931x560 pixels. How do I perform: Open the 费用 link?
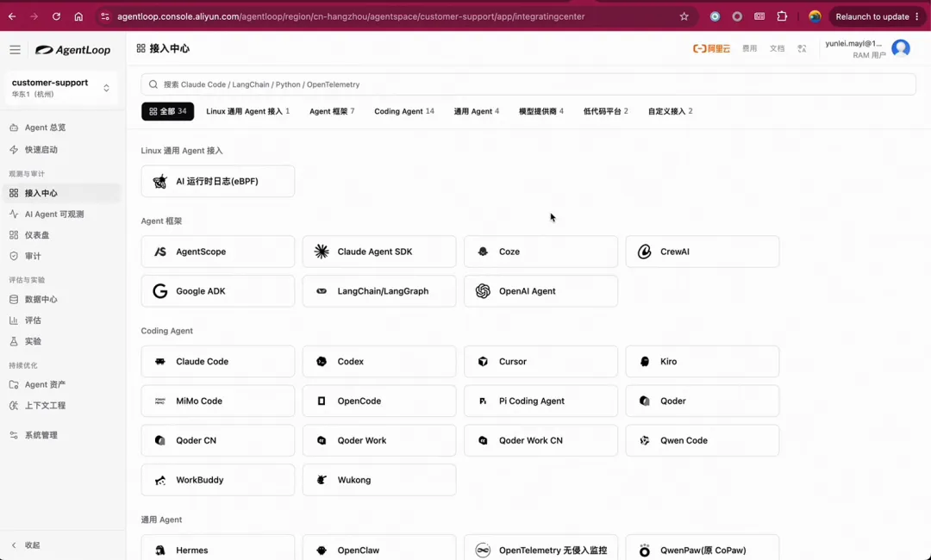click(749, 48)
